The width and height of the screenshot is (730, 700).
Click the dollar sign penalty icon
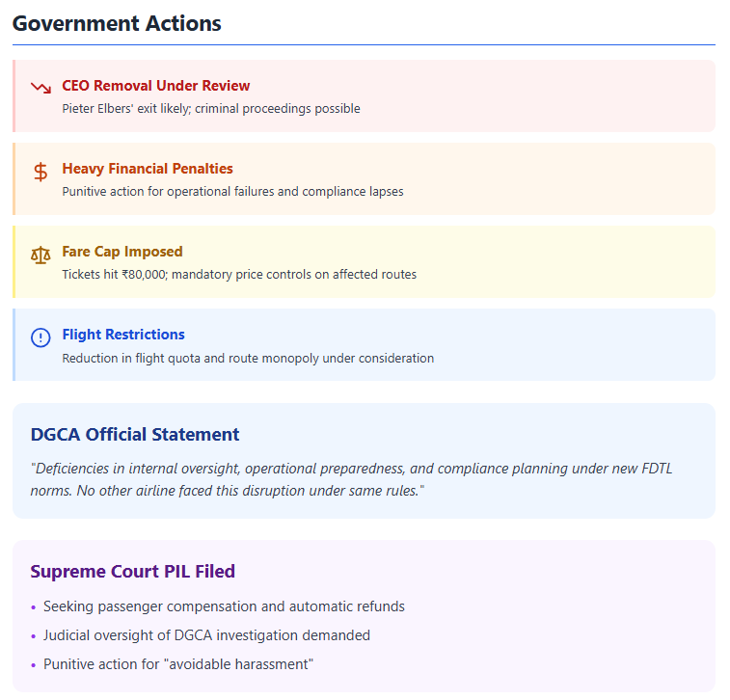pyautogui.click(x=41, y=172)
